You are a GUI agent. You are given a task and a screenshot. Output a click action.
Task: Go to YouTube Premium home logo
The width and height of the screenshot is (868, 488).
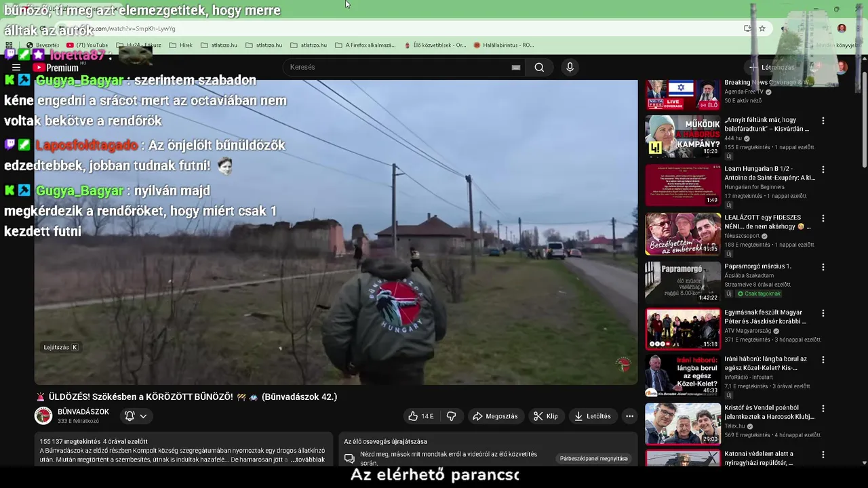coord(56,68)
